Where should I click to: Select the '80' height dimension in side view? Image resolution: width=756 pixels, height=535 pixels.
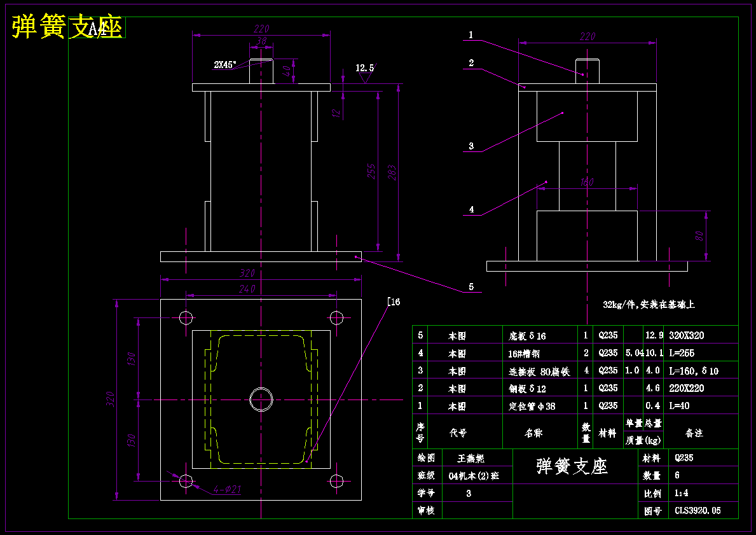(699, 236)
